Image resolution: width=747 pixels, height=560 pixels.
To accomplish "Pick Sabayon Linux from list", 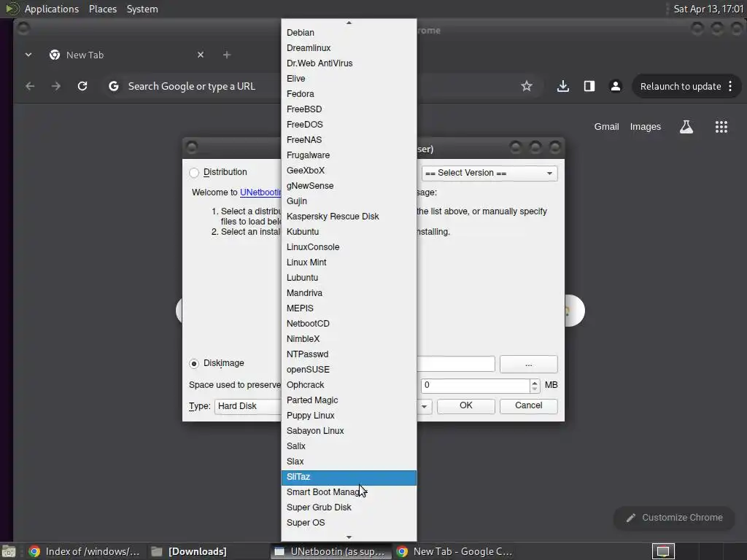I will click(x=349, y=430).
